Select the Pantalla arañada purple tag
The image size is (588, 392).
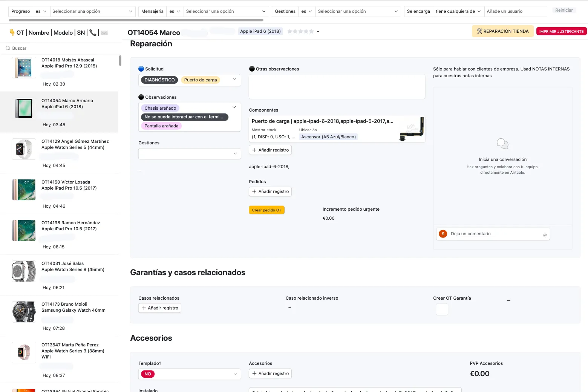161,126
